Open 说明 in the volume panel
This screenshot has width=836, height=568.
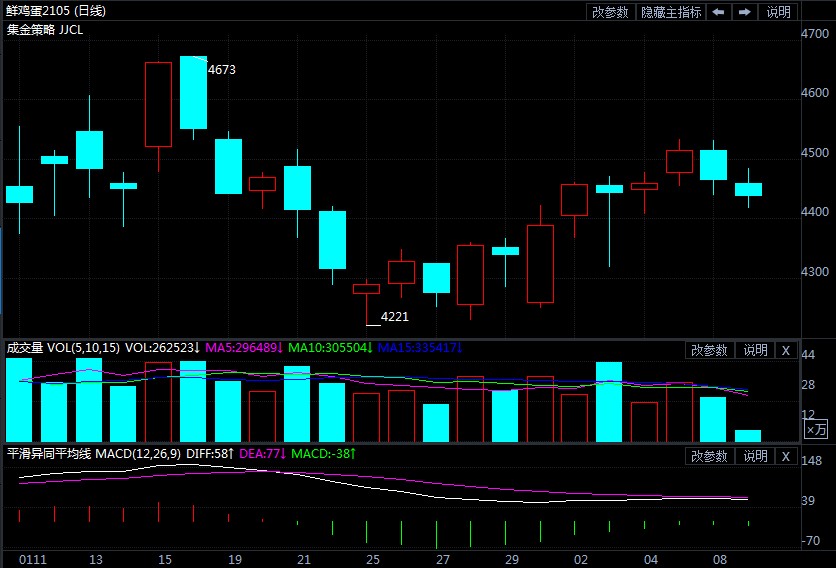(x=754, y=350)
